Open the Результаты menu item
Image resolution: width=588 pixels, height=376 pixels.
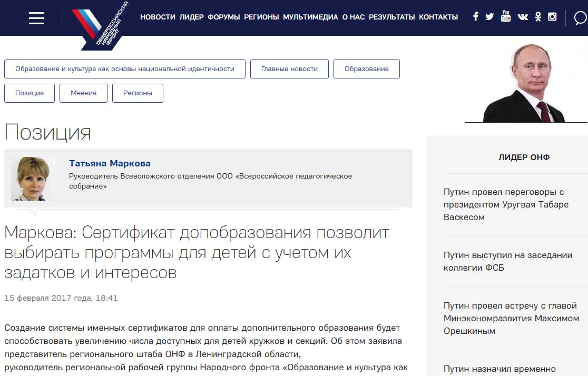[392, 17]
